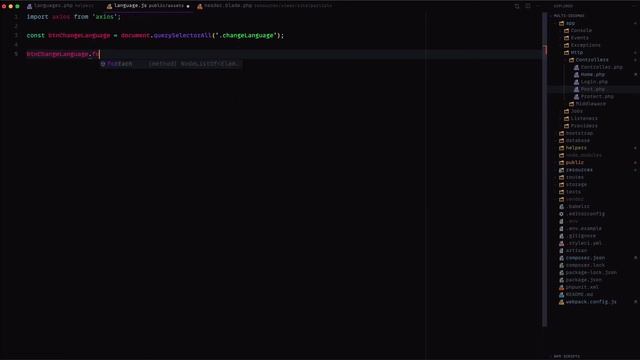Viewport: 640px width, 360px height.
Task: Click the unsaved dot on language.js tab
Action: pos(188,6)
